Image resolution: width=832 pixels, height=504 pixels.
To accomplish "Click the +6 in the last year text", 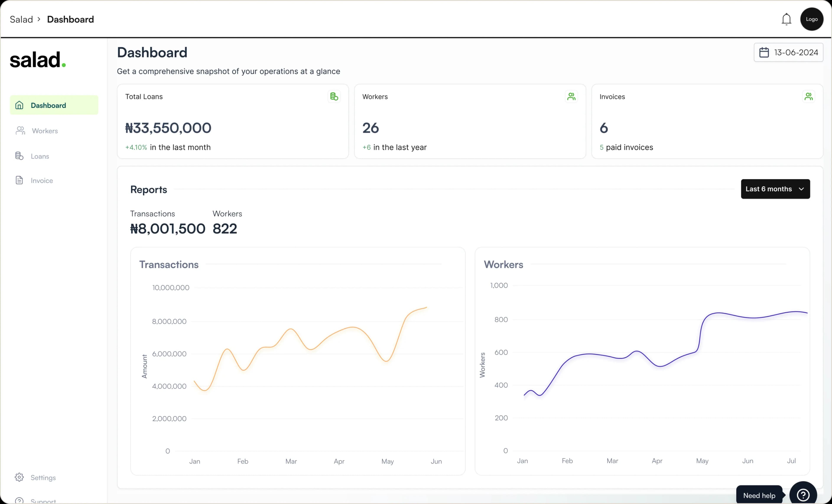I will coord(394,147).
